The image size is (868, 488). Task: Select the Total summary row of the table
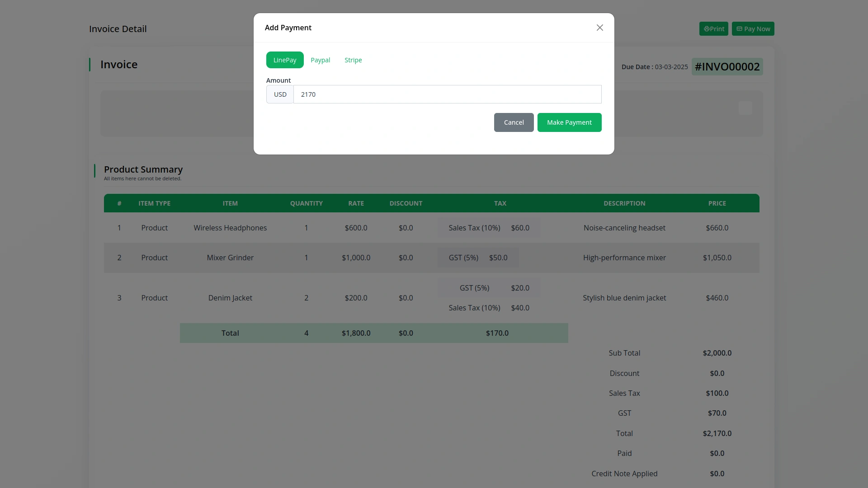tap(374, 333)
